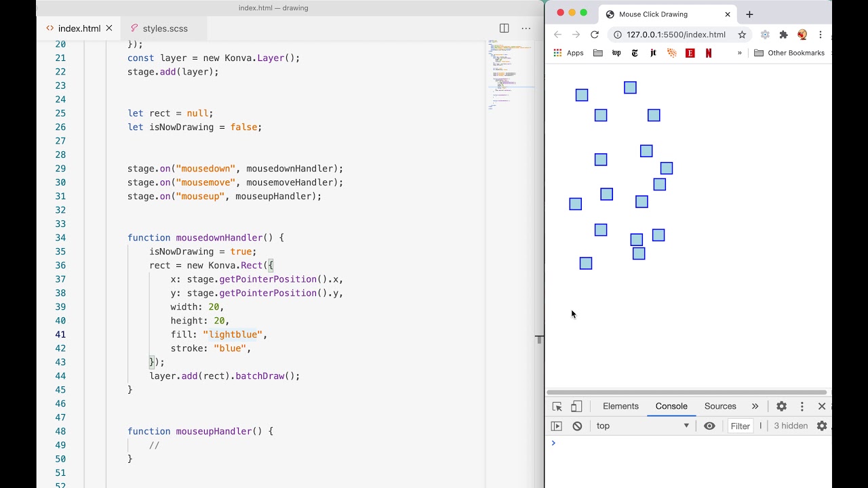
Task: Open the editor more actions ellipsis menu
Action: (526, 28)
